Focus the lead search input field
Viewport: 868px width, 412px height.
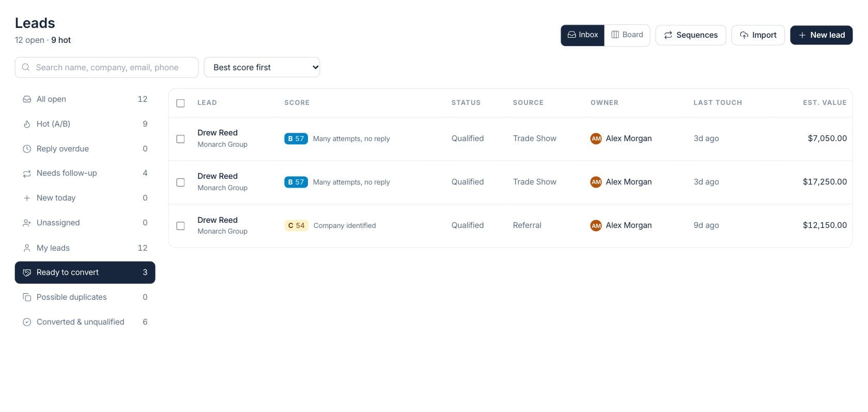point(106,67)
